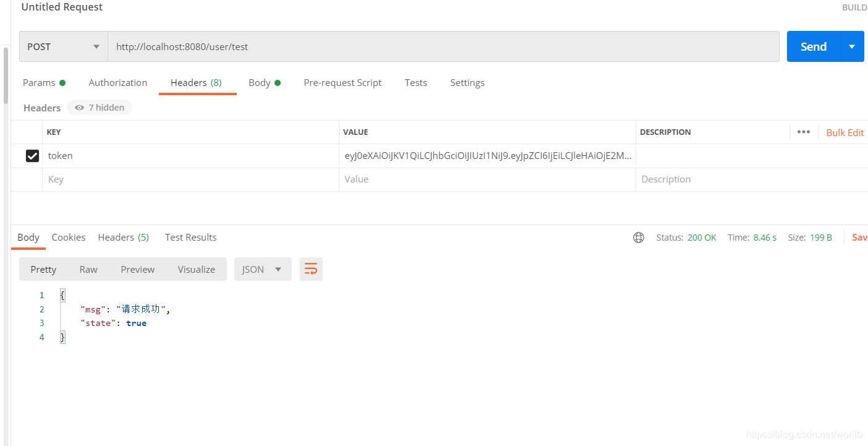This screenshot has width=868, height=446.
Task: Click the "msg" line in response
Action: pyautogui.click(x=125, y=309)
